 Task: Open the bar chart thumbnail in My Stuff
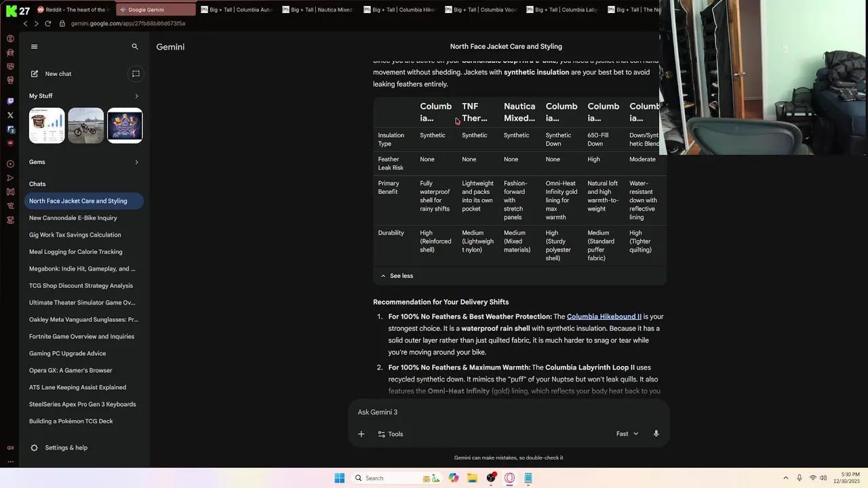(47, 125)
